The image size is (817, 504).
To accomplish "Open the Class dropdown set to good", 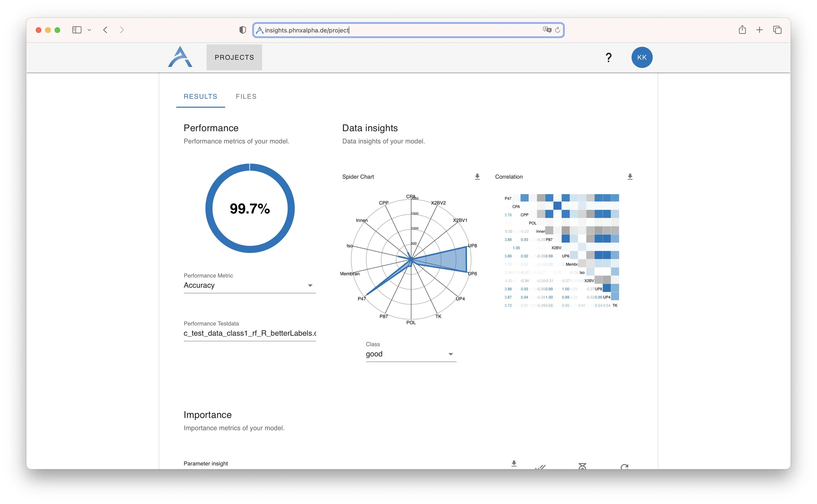I will click(411, 354).
